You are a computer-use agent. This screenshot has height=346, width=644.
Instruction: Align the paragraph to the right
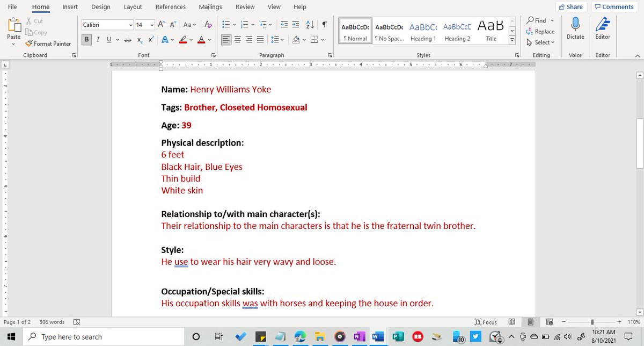(x=249, y=40)
